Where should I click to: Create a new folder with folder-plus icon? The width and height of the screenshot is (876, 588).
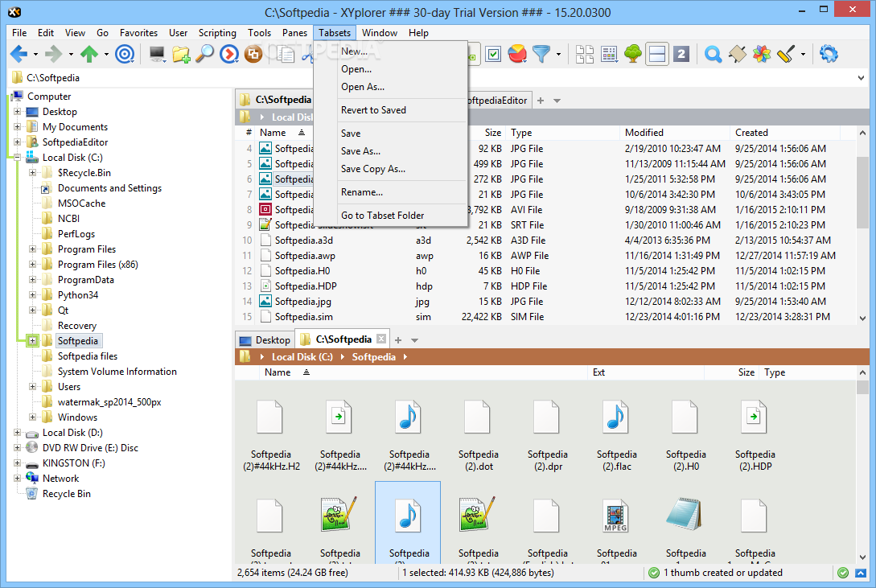[181, 54]
